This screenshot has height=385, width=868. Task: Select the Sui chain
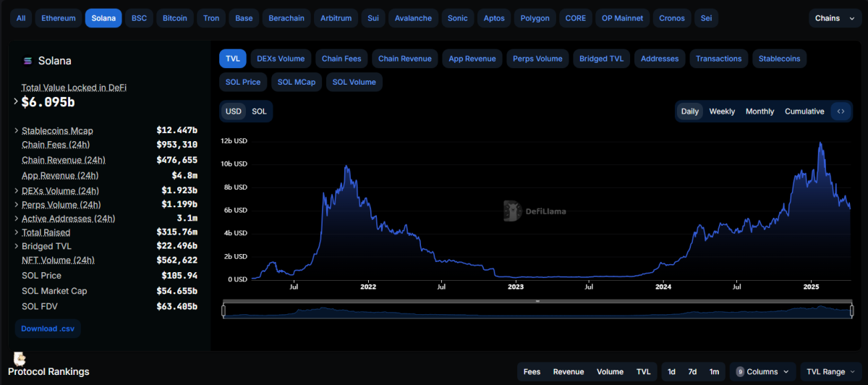coord(373,18)
